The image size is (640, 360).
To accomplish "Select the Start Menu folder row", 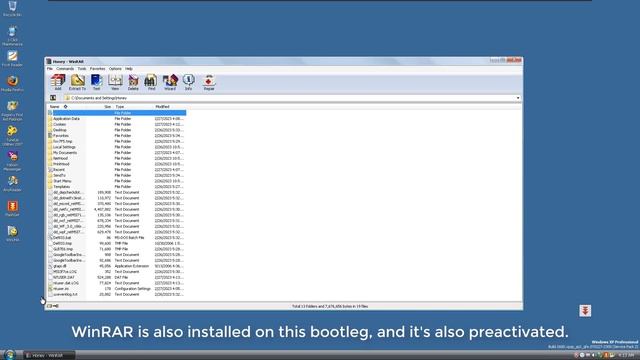I will click(x=117, y=181).
